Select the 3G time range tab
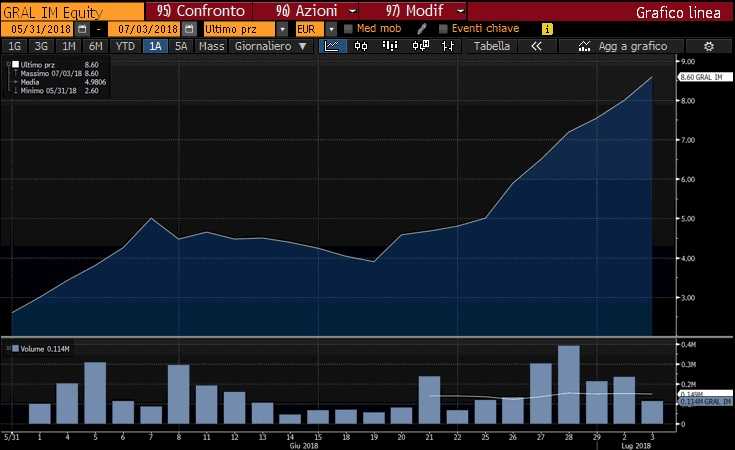This screenshot has height=450, width=735. (41, 46)
